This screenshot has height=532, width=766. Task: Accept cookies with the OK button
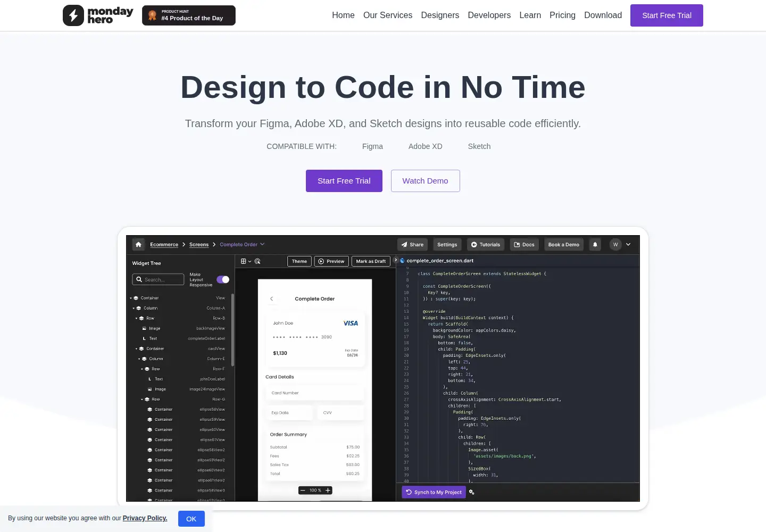coord(191,519)
